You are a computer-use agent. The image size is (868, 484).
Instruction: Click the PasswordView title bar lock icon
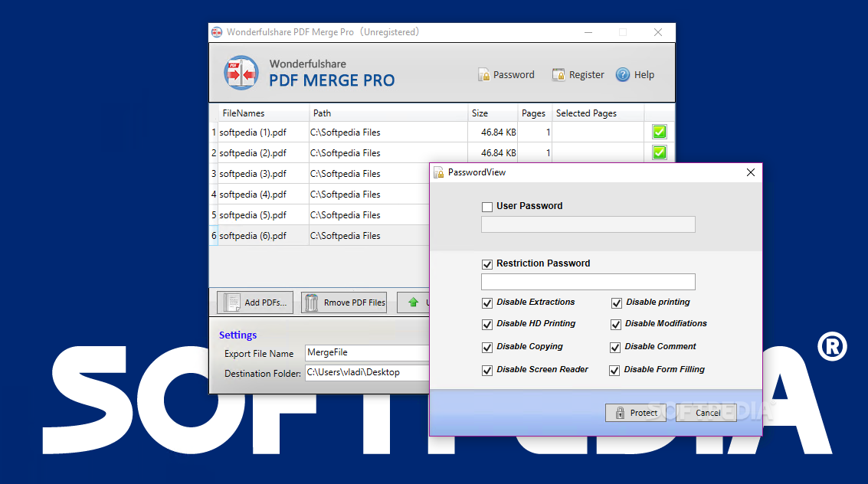pos(438,172)
